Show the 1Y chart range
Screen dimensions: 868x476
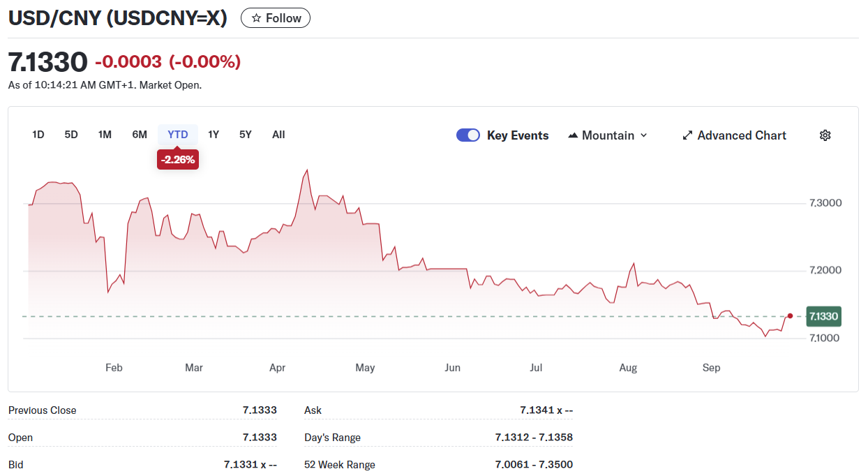tap(214, 135)
